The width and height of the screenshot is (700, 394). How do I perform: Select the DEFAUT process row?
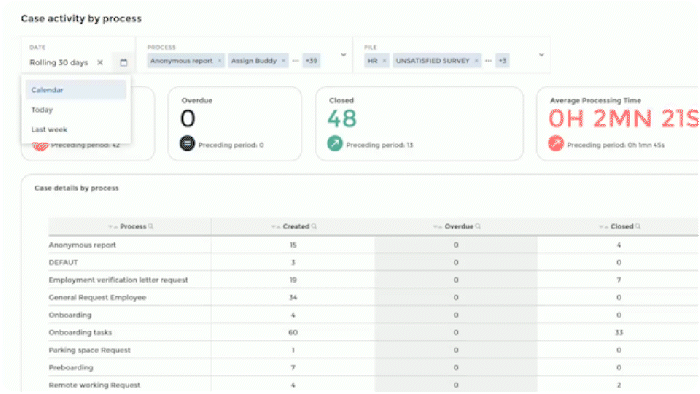click(x=373, y=262)
